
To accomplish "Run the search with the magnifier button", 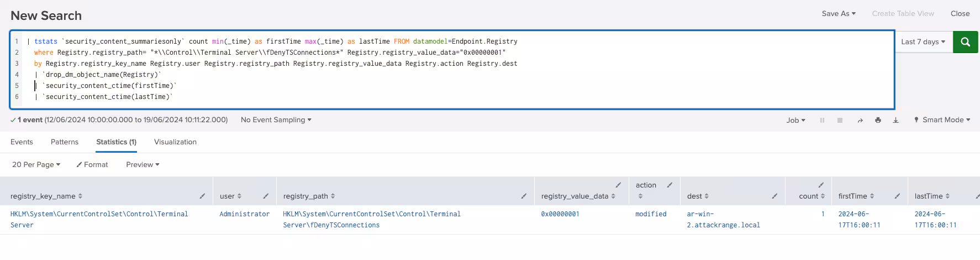I will 965,42.
